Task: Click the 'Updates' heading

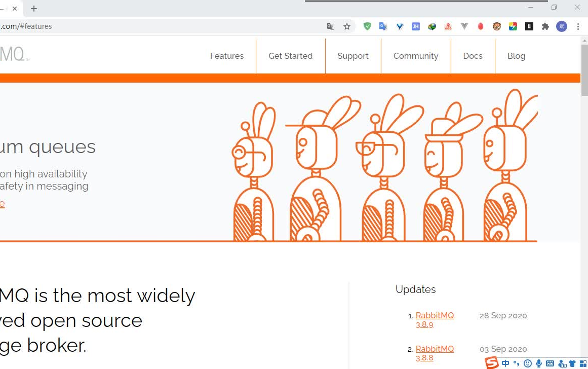Action: point(415,289)
